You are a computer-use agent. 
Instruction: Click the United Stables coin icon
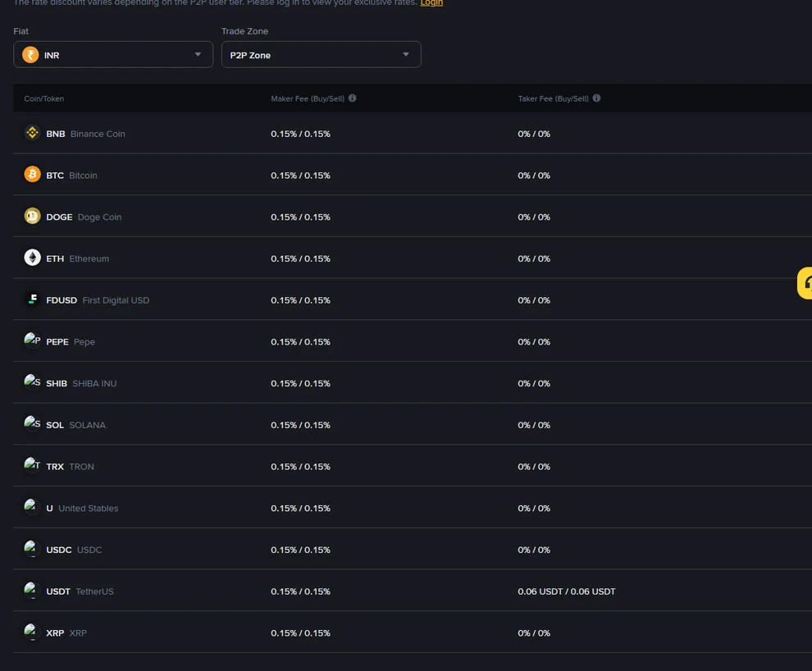click(32, 507)
